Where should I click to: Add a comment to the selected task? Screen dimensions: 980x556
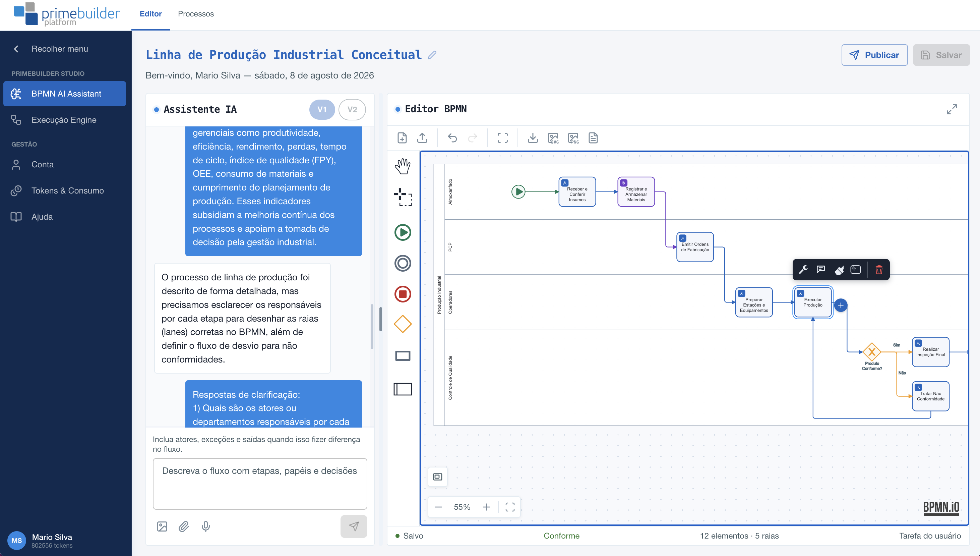point(820,270)
